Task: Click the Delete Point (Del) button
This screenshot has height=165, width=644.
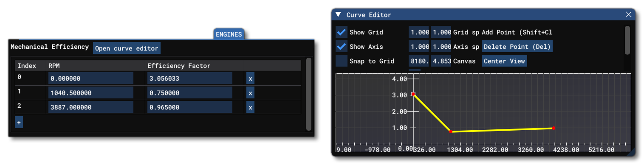Action: [517, 47]
